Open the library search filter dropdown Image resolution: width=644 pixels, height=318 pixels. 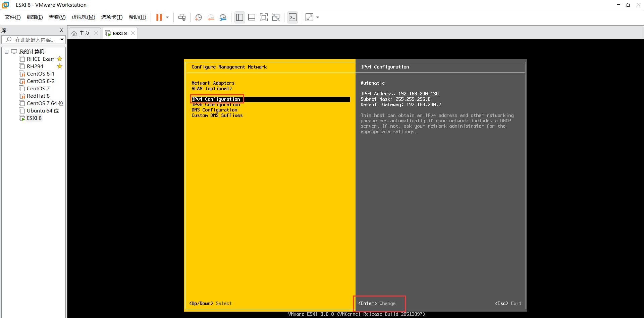point(62,40)
